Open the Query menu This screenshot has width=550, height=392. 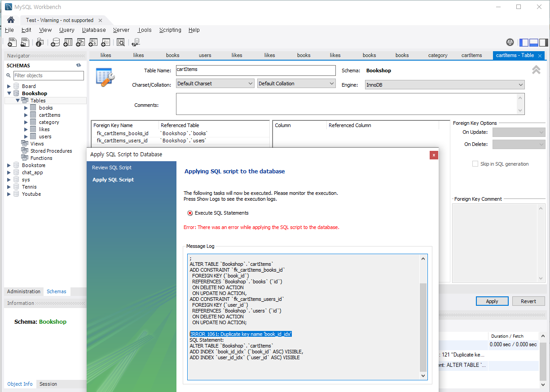tap(67, 30)
